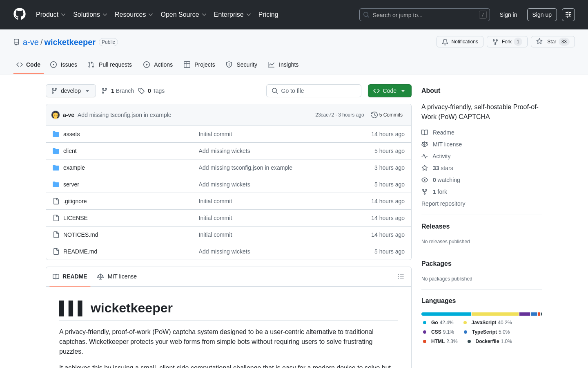Switch to the Insights tab
The width and height of the screenshot is (588, 368).
[x=283, y=65]
